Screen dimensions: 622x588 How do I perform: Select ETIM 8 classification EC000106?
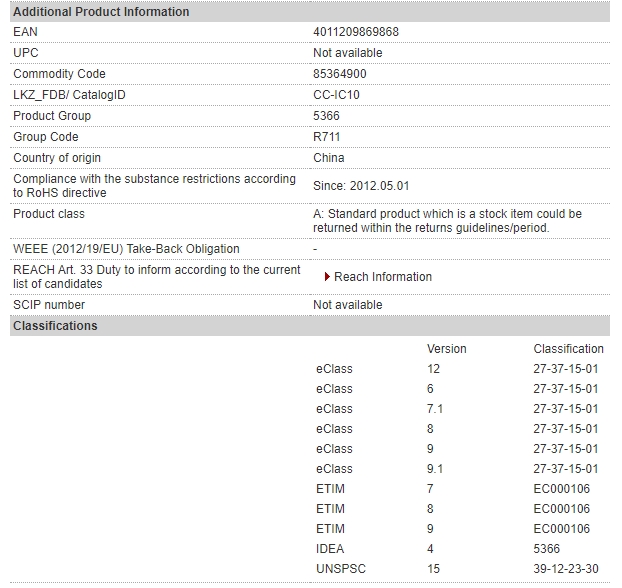click(x=562, y=509)
